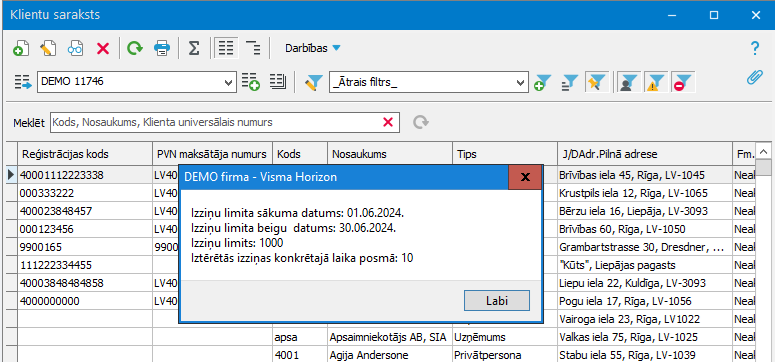775x363 pixels.
Task: Select the Agija Andersone cell
Action: pos(390,355)
